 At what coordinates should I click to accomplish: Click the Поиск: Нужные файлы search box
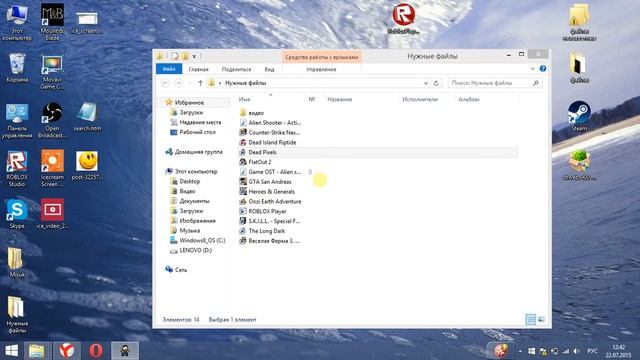[495, 83]
